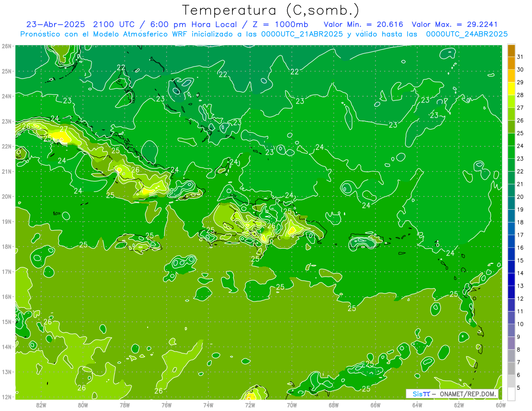Click the "20N" latitude axis label

7,196
